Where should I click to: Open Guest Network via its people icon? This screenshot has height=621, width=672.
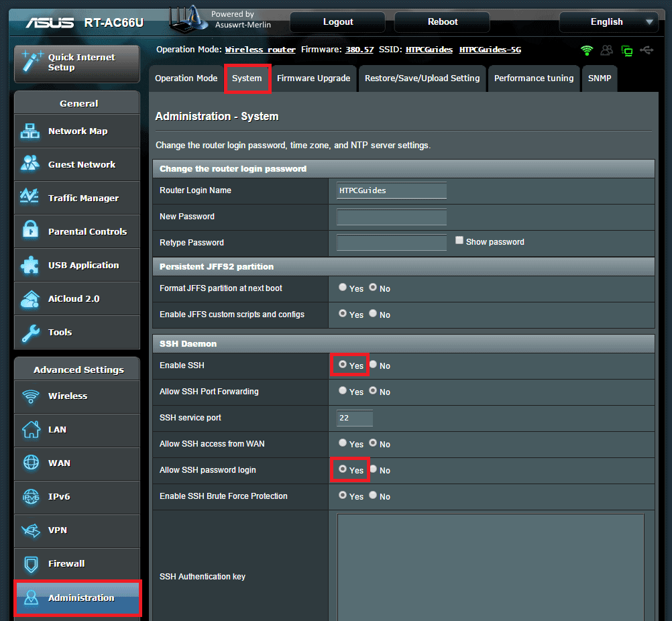pos(30,164)
